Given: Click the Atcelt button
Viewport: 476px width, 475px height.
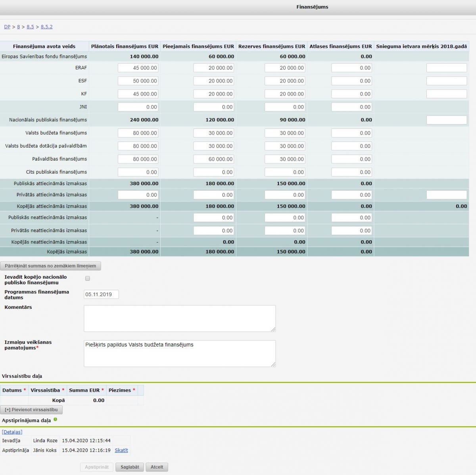Looking at the screenshot, I should [157, 467].
